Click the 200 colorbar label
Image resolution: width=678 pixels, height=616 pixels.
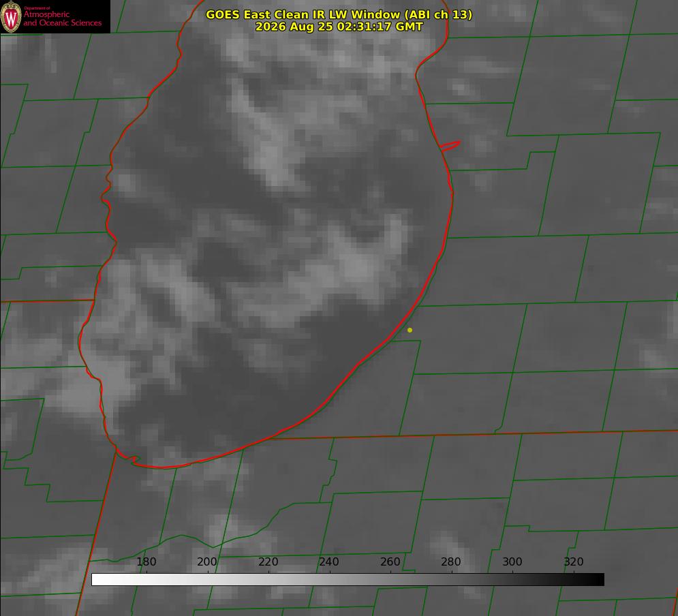click(x=207, y=561)
